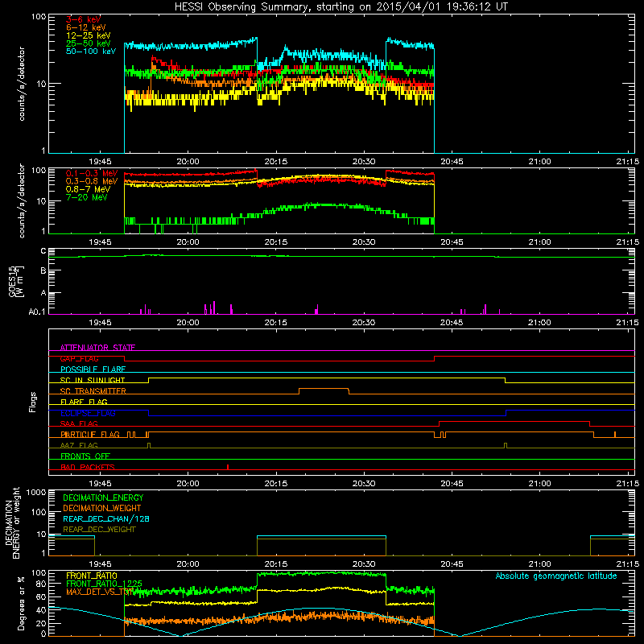Select the ATTENUATOR_STATE flag label

tap(97, 348)
